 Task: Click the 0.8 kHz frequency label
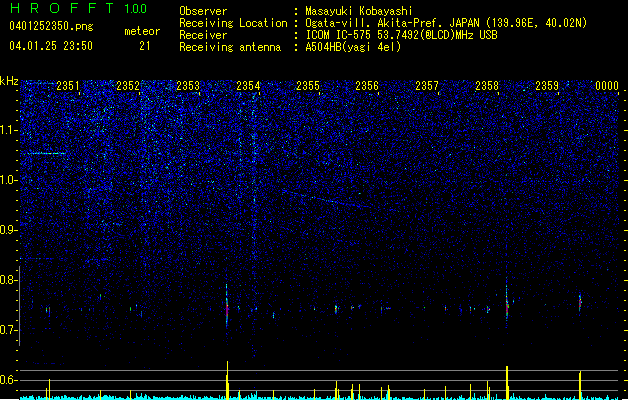point(9,280)
